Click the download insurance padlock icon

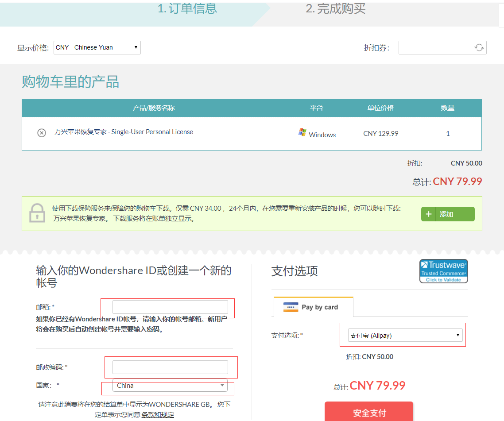pos(37,213)
